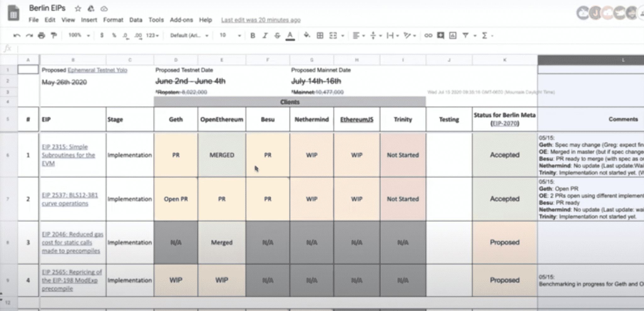The height and width of the screenshot is (311, 644).
Task: Click the MERGED cell for OpenEthereum
Action: point(222,155)
